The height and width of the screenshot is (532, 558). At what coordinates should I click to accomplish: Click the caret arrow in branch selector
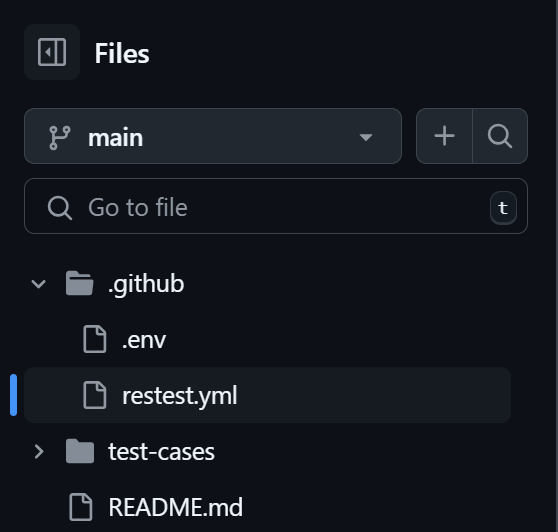coord(366,137)
